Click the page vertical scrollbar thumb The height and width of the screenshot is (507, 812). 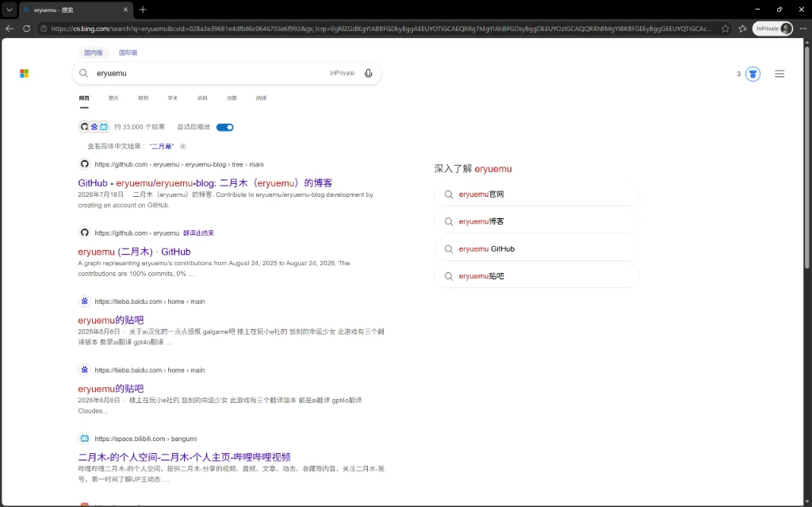pyautogui.click(x=806, y=158)
